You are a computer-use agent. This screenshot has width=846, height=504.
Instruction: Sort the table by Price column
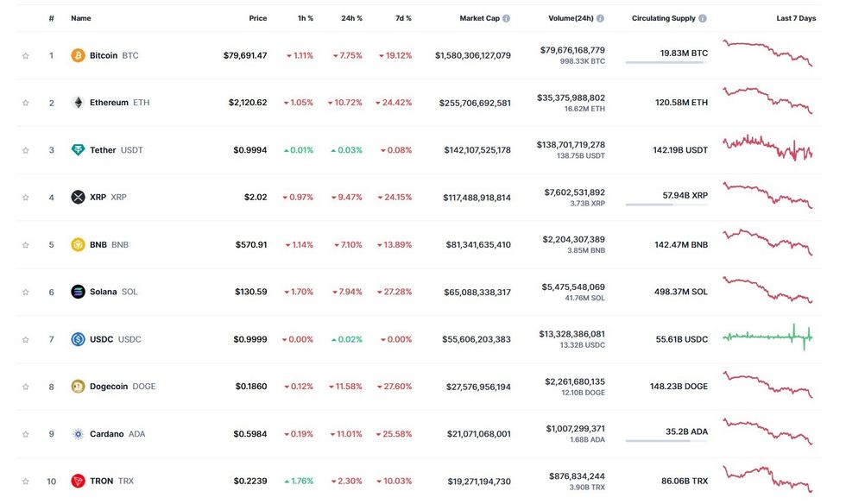point(257,18)
